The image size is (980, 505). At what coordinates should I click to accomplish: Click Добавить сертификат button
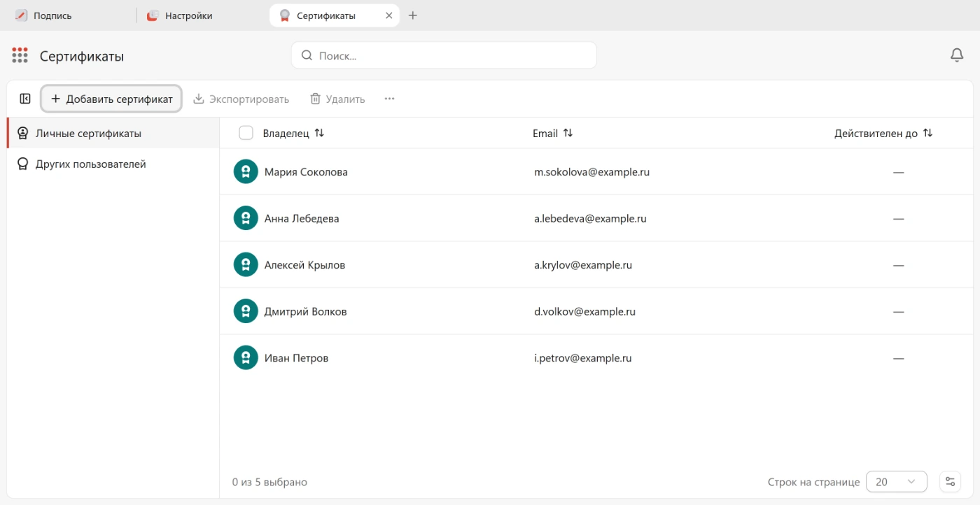click(112, 99)
